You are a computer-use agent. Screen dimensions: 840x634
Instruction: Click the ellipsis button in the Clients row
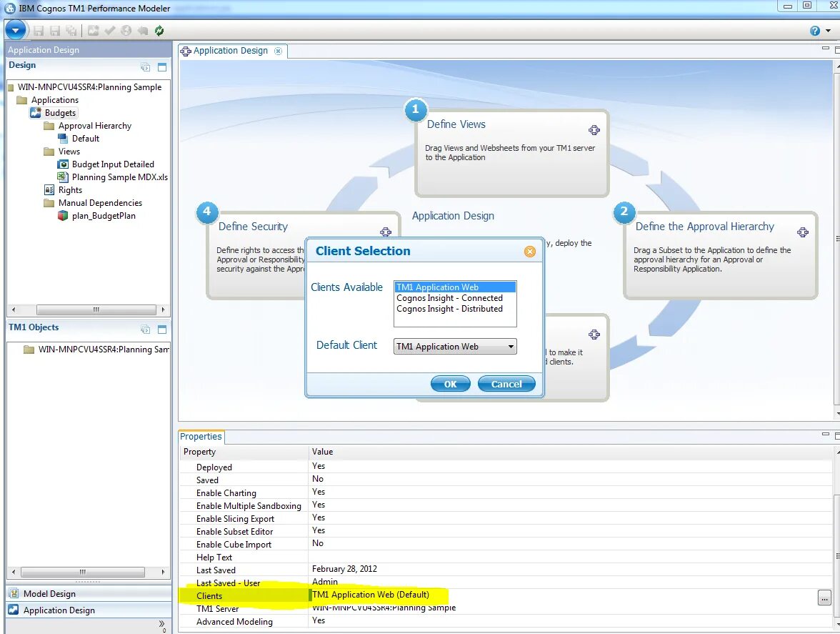[824, 598]
